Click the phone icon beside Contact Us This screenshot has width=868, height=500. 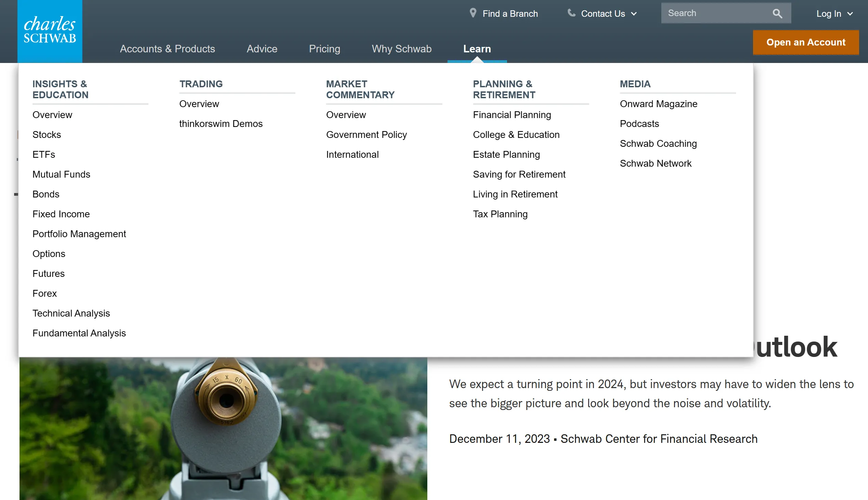pyautogui.click(x=571, y=13)
